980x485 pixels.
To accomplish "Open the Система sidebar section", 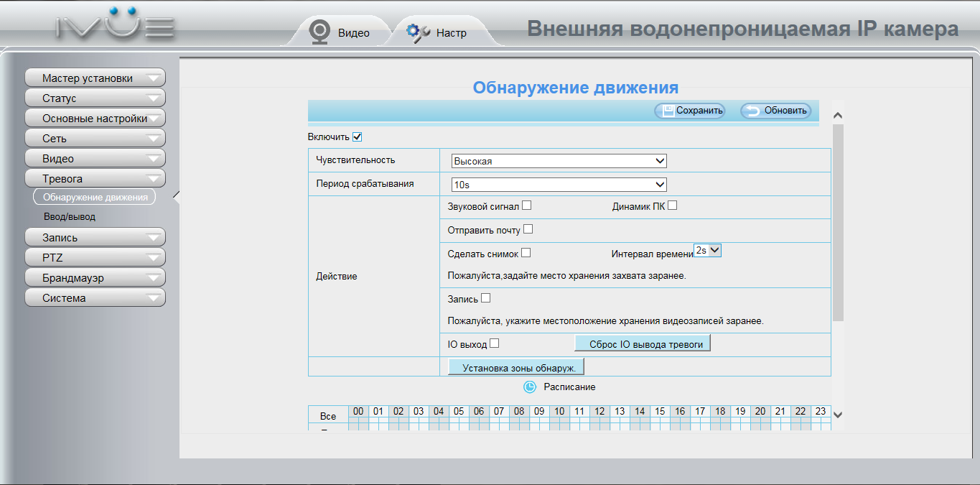I will tap(95, 298).
